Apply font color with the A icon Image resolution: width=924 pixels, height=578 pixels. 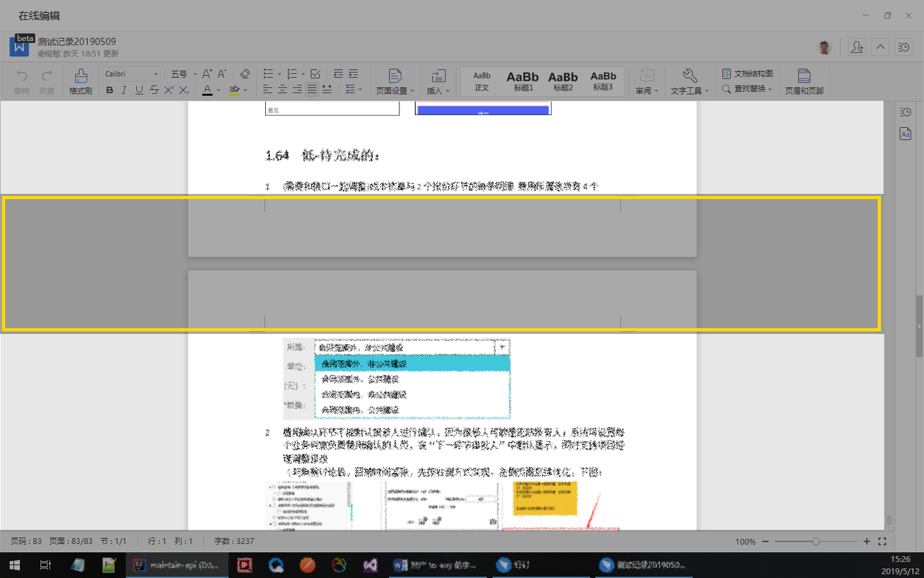[x=207, y=90]
